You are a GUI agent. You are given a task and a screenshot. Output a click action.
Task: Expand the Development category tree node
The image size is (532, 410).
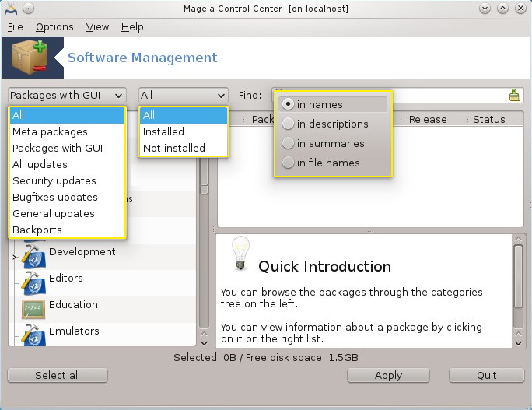(x=14, y=257)
